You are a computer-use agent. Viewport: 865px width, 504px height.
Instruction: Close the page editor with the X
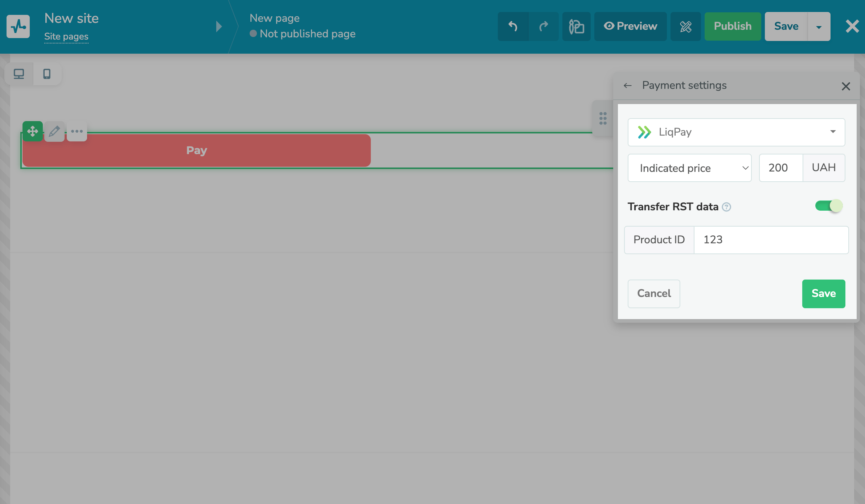(852, 26)
